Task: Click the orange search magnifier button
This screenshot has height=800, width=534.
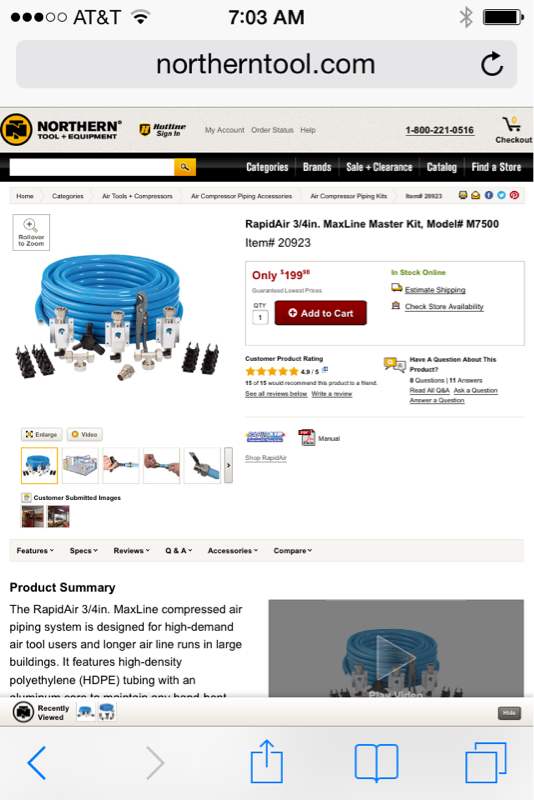Action: click(185, 167)
